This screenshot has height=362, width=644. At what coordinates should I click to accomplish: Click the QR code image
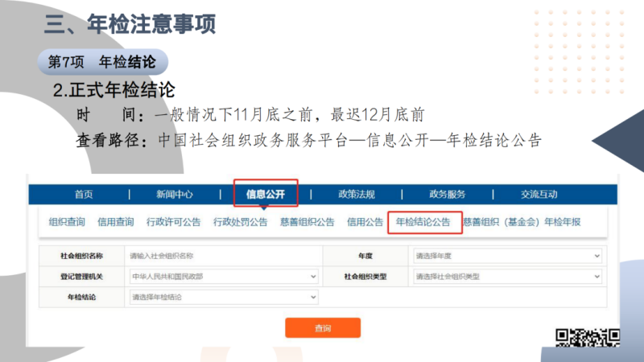tap(588, 338)
